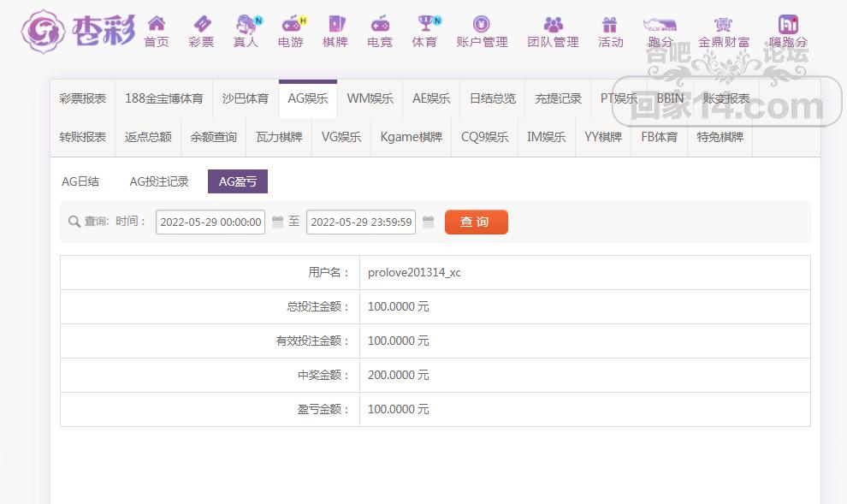Viewport: 847px width, 504px height.
Task: Click the 首页 home icon
Action: (157, 24)
